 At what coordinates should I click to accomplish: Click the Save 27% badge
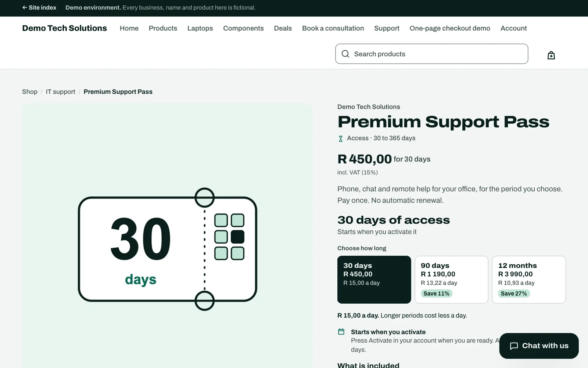click(x=514, y=293)
